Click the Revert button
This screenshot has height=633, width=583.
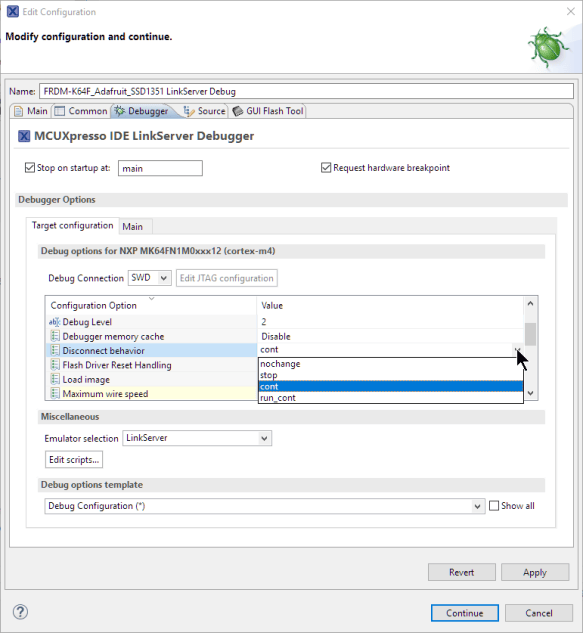click(x=461, y=572)
